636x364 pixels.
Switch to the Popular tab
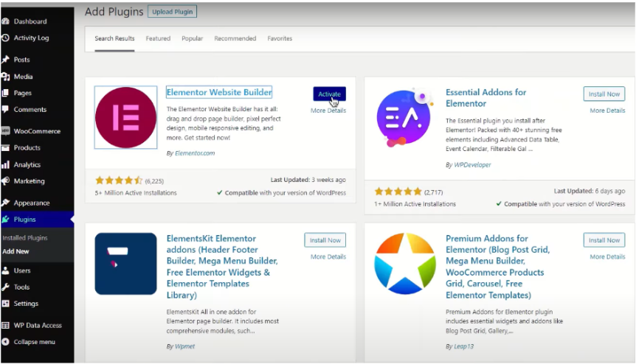pos(193,38)
